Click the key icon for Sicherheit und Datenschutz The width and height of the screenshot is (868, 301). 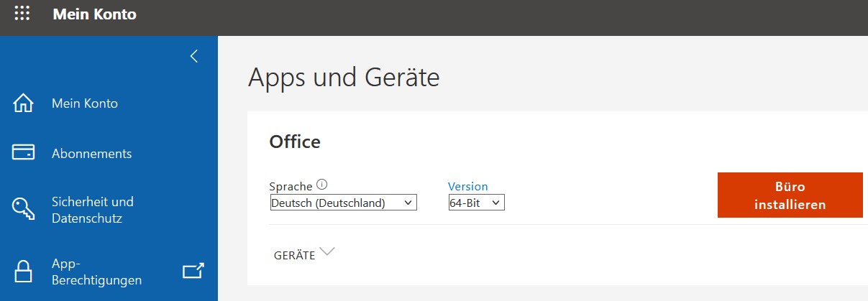pyautogui.click(x=24, y=209)
